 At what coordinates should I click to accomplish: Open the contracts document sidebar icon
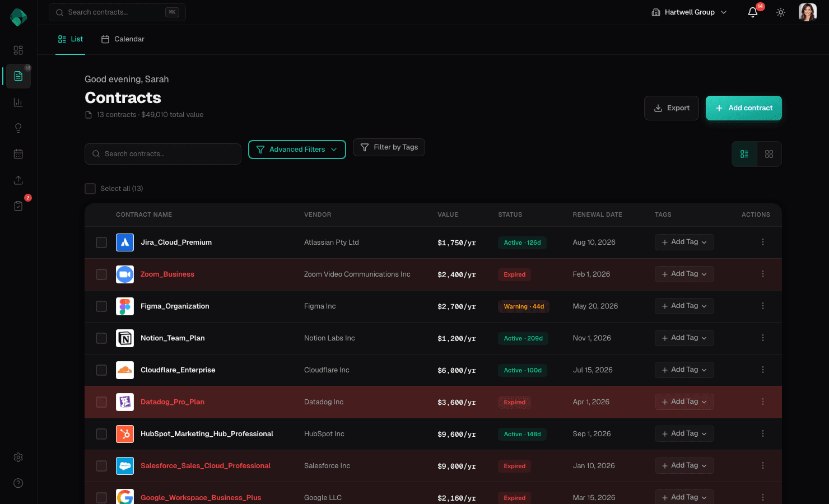18,76
